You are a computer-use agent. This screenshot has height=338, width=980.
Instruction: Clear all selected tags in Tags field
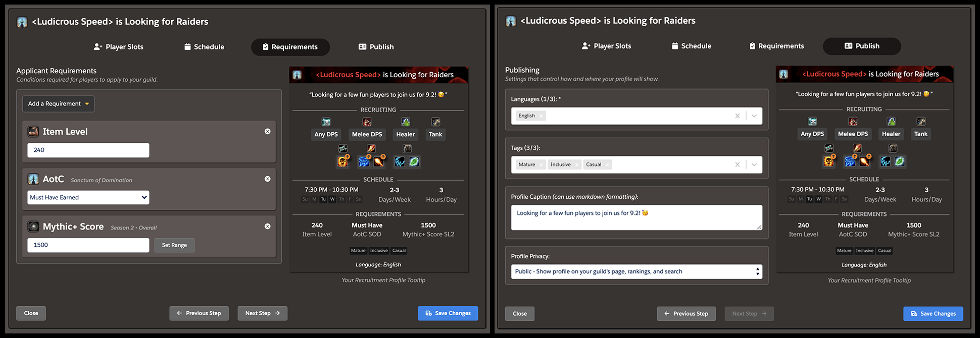tap(738, 165)
